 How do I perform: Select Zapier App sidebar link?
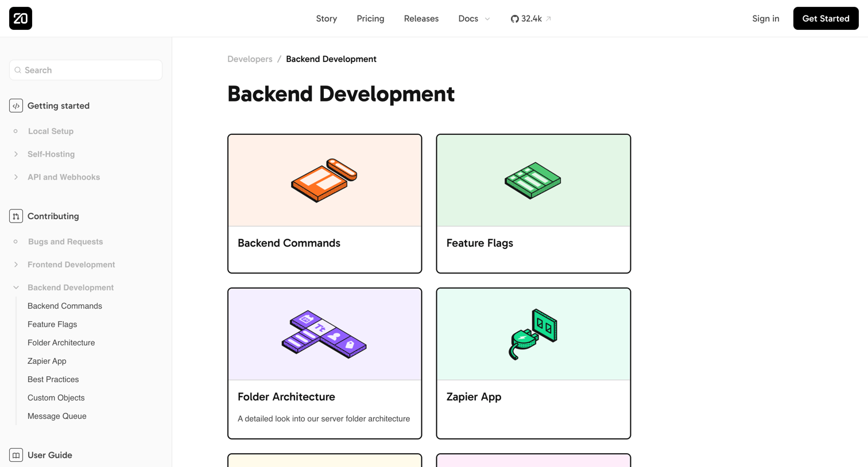(x=47, y=361)
